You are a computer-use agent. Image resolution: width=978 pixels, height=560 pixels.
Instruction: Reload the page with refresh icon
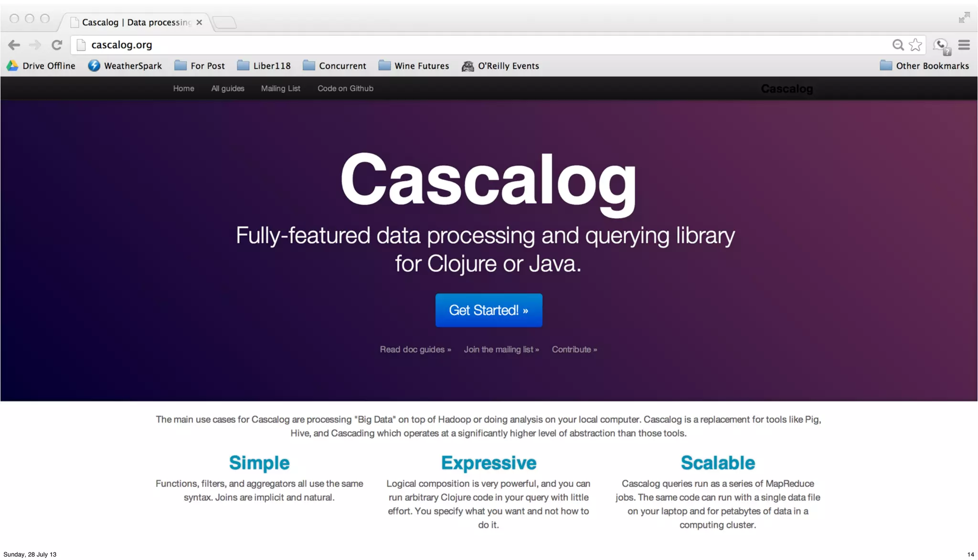coord(57,45)
